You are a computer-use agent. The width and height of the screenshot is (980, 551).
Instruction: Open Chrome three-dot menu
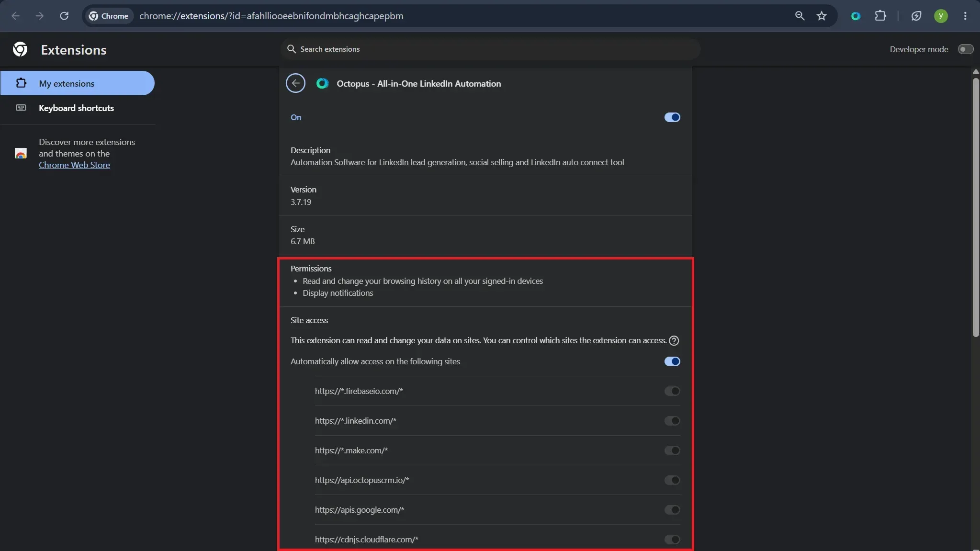(965, 16)
